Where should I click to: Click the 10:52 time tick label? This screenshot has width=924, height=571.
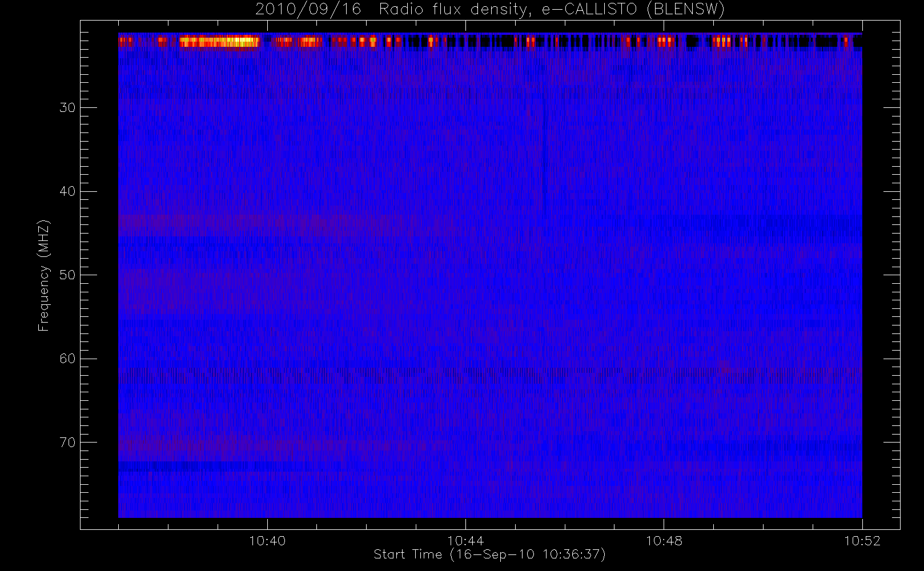point(862,541)
